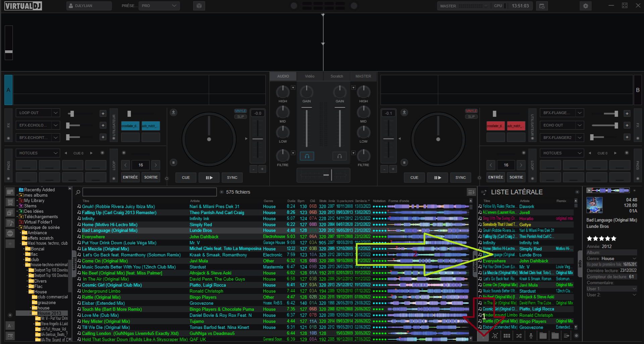Toggle SLIP mode on deck A

(x=240, y=117)
